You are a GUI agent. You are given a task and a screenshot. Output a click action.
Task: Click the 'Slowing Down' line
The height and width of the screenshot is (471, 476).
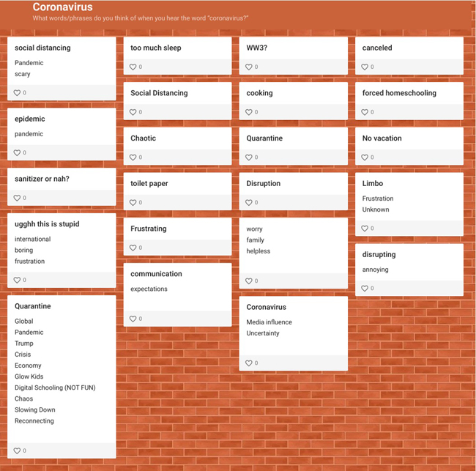(x=35, y=410)
